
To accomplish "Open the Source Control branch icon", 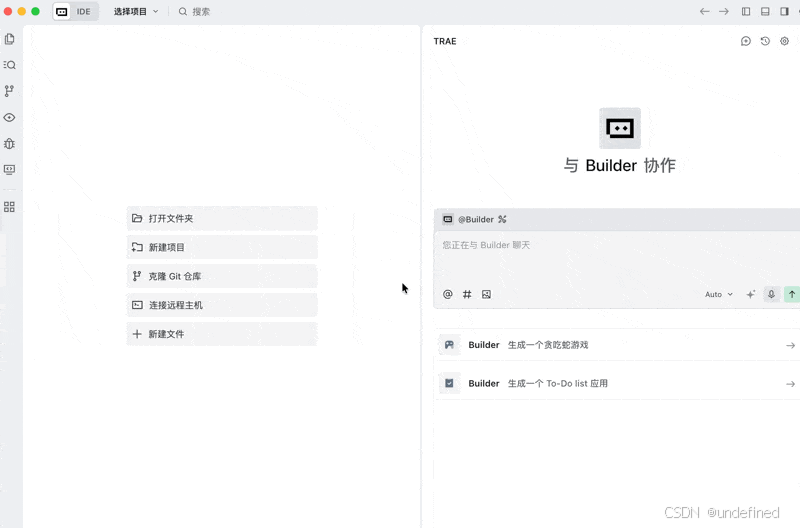I will [9, 91].
